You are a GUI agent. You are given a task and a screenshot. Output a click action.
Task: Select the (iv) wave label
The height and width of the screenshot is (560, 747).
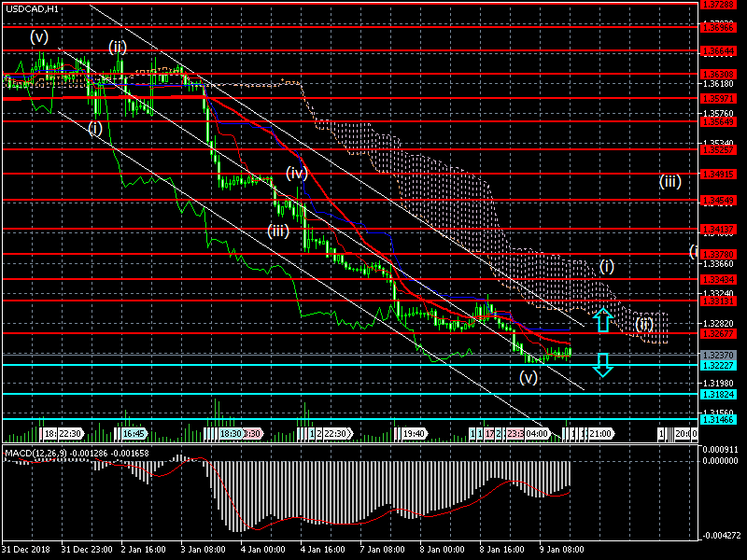[x=296, y=173]
